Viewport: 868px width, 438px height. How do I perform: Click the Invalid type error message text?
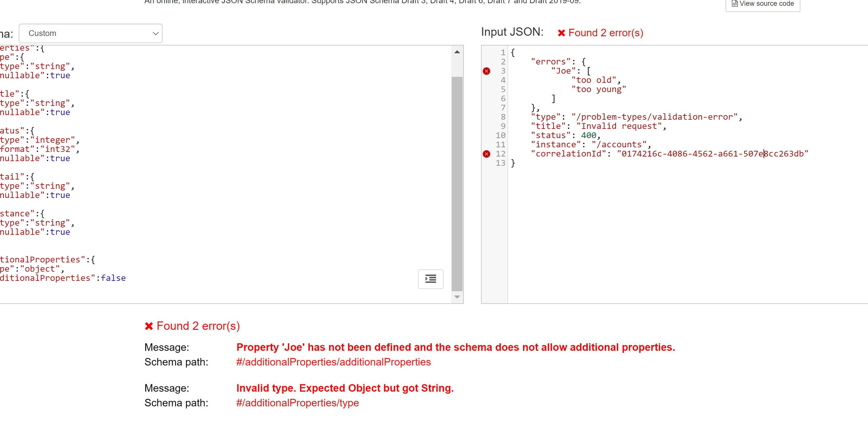click(x=345, y=388)
